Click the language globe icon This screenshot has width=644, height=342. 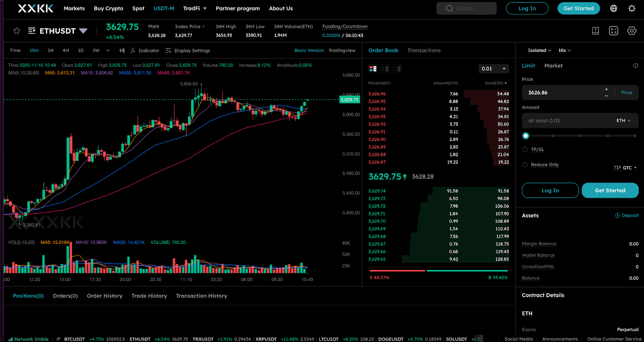click(x=613, y=8)
